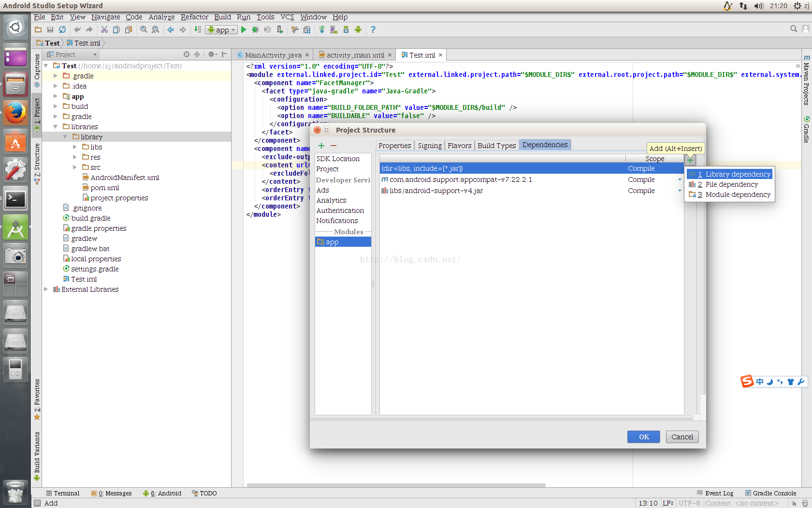Screen dimensions: 812x508
Task: Click the Cut scissors icon
Action: point(104,30)
